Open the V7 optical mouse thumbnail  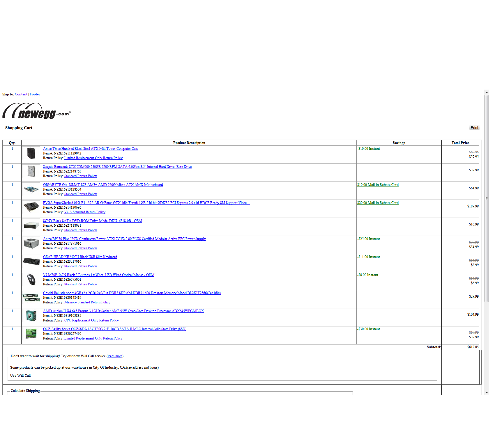tap(31, 280)
